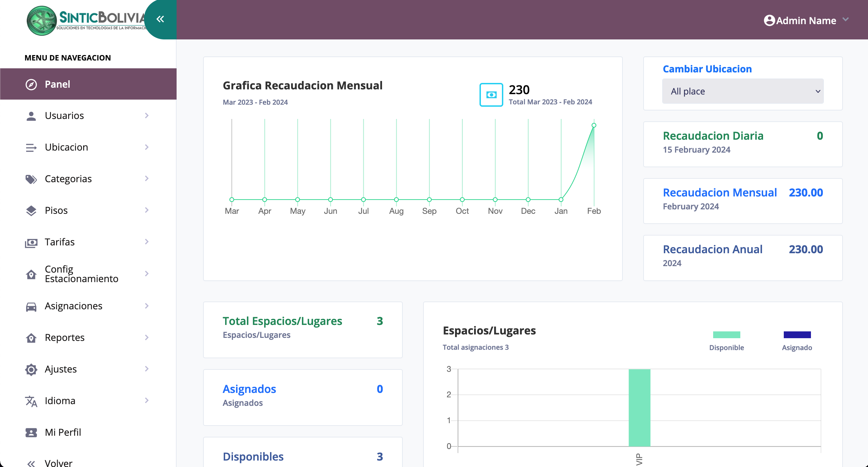The height and width of the screenshot is (467, 868).
Task: Click the Categorias tags icon
Action: pyautogui.click(x=31, y=179)
